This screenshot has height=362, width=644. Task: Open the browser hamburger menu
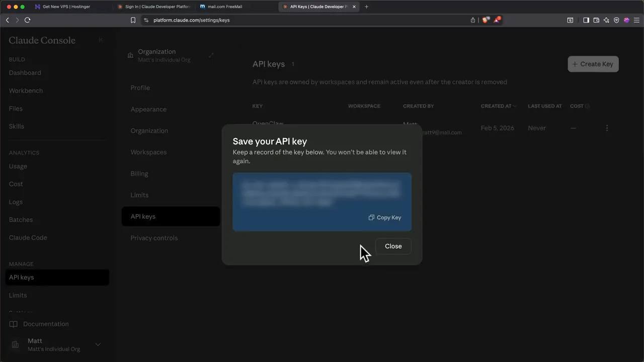click(x=636, y=20)
